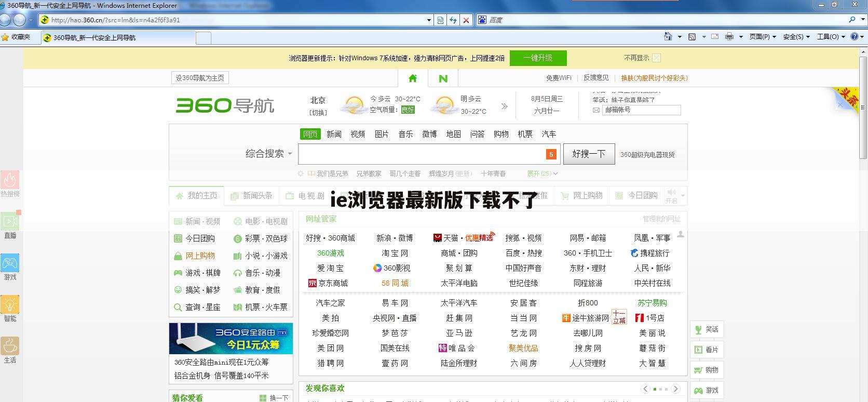
Task: Open the 智能 sidebar icon
Action: 10,309
